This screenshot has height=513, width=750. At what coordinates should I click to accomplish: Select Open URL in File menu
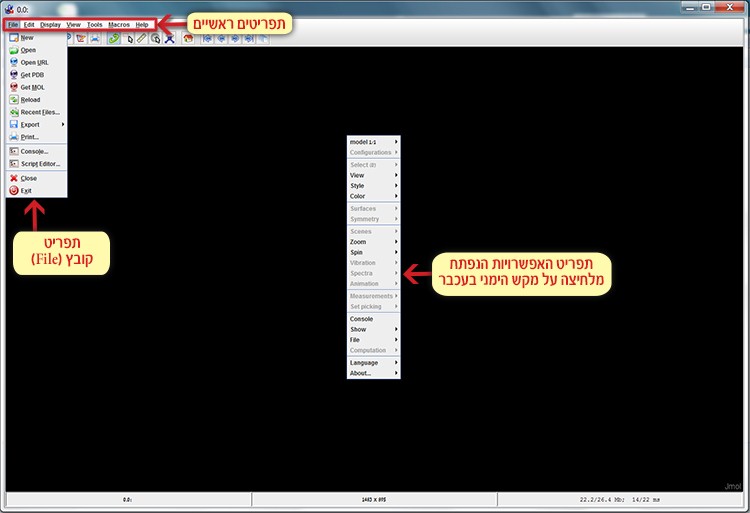tap(34, 62)
